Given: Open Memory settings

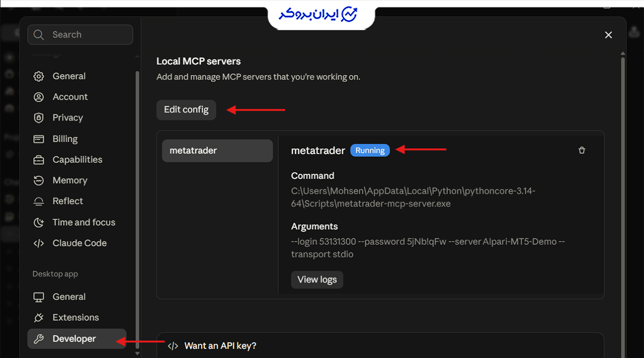Looking at the screenshot, I should (77, 181).
